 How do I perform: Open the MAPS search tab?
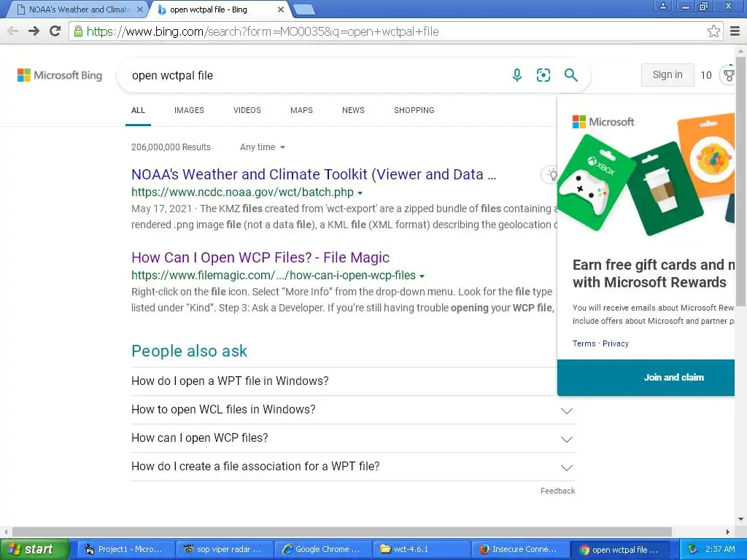301,111
